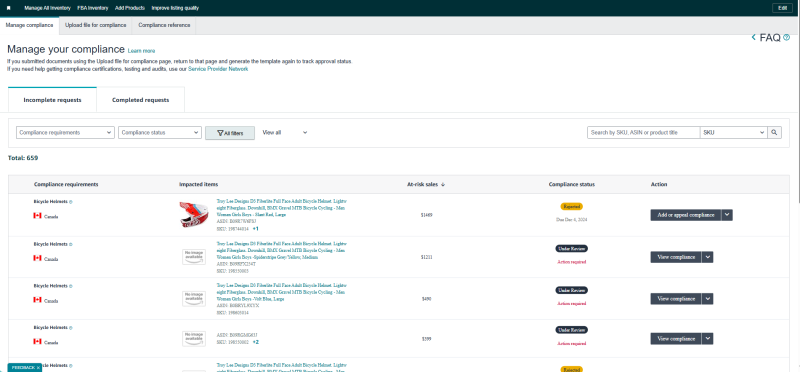Click Canada flag in the $399 row

tap(37, 341)
